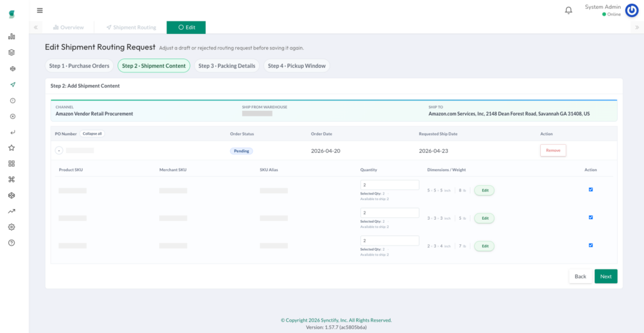The image size is (644, 333).
Task: Uncheck the 5 lb item checkbox
Action: 591,217
